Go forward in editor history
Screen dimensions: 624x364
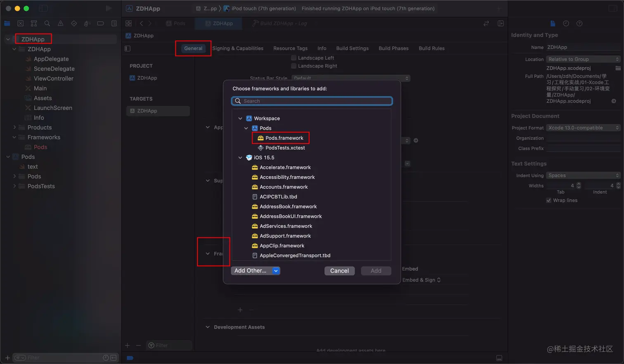150,23
